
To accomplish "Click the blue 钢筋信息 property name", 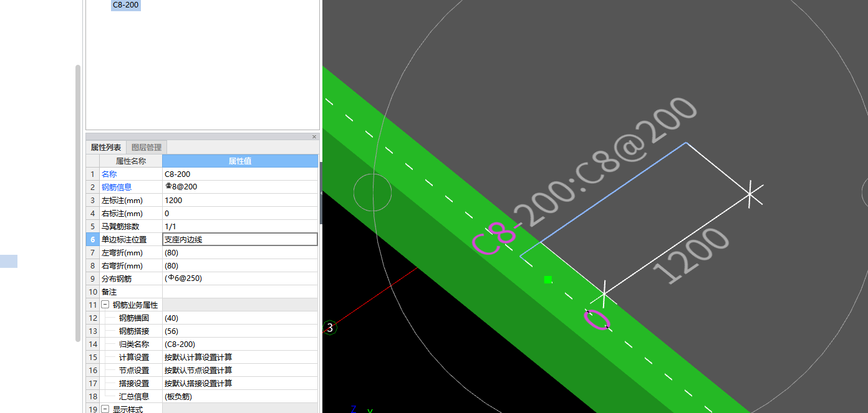I will click(117, 187).
